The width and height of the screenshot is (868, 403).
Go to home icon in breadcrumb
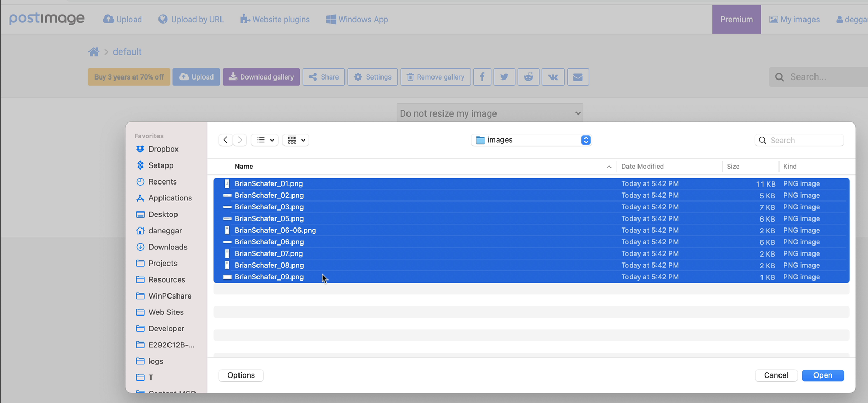94,52
